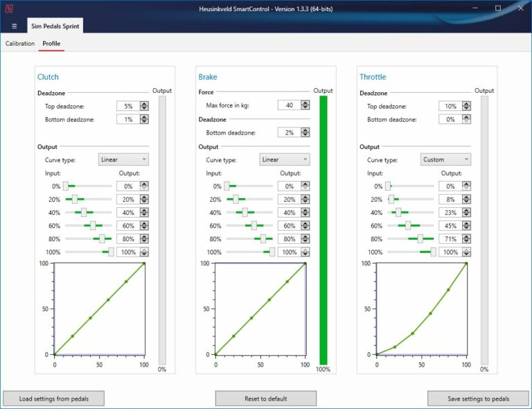
Task: Click the Reset to default button
Action: click(x=265, y=399)
